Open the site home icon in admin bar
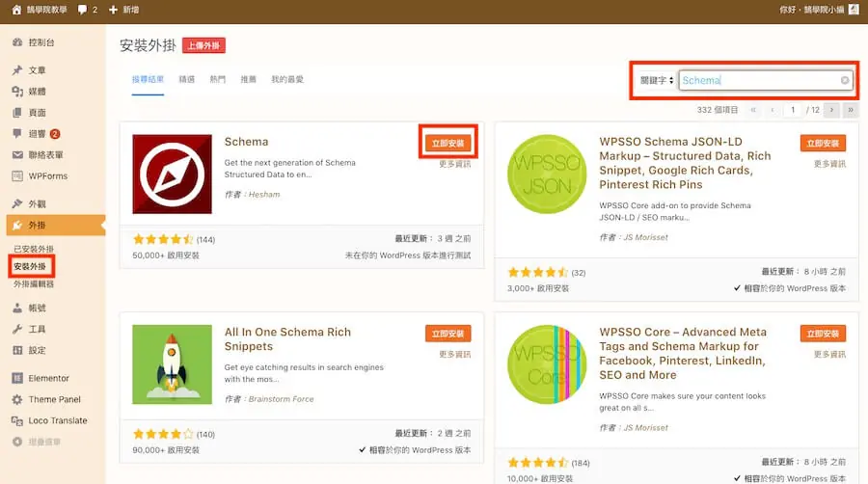Viewport: 868px width, 484px height. click(16, 10)
